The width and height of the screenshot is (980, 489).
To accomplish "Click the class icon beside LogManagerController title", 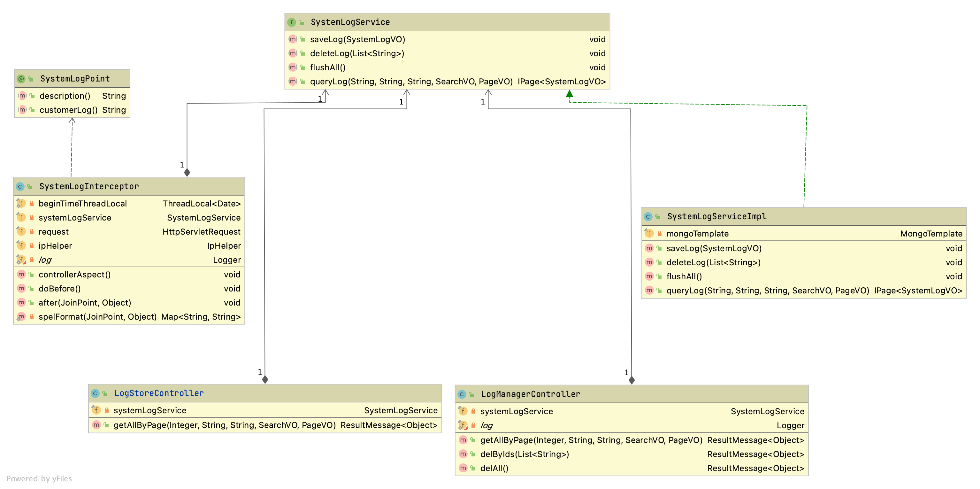I will click(x=462, y=394).
